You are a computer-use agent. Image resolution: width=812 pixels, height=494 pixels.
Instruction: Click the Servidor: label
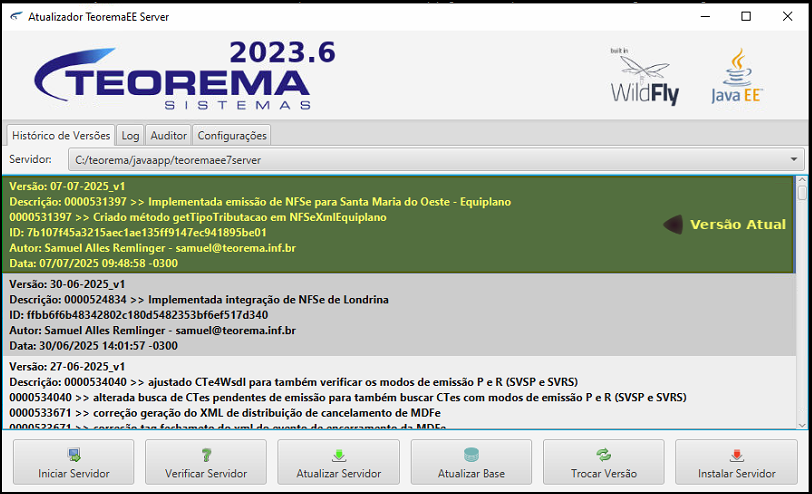[x=30, y=159]
